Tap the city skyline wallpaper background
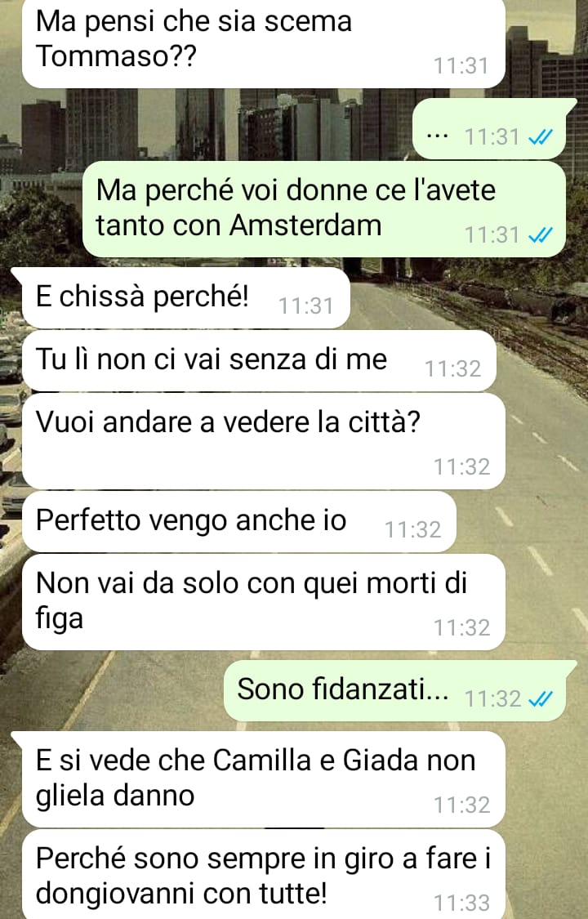Screen dimensions: 588x919 (x=234, y=123)
